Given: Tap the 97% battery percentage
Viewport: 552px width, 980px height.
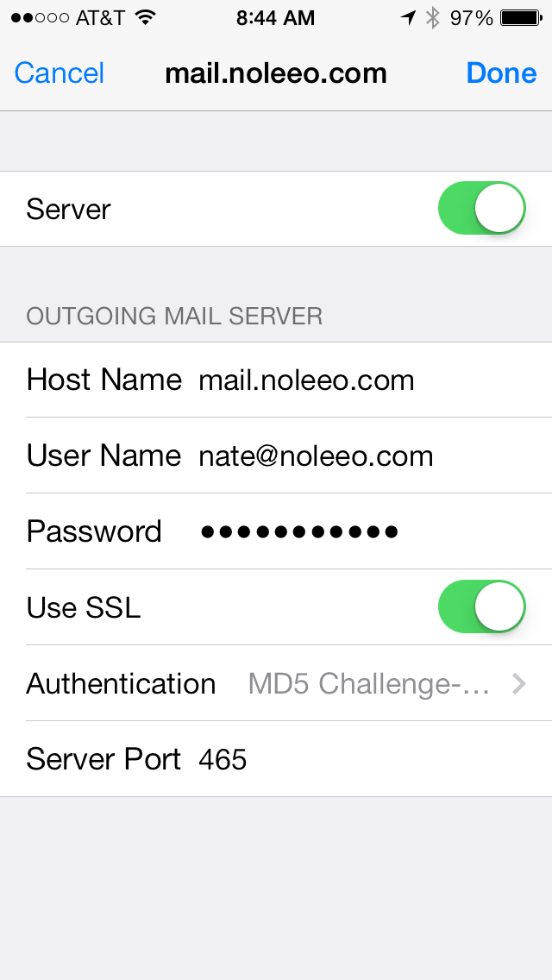Looking at the screenshot, I should (472, 18).
